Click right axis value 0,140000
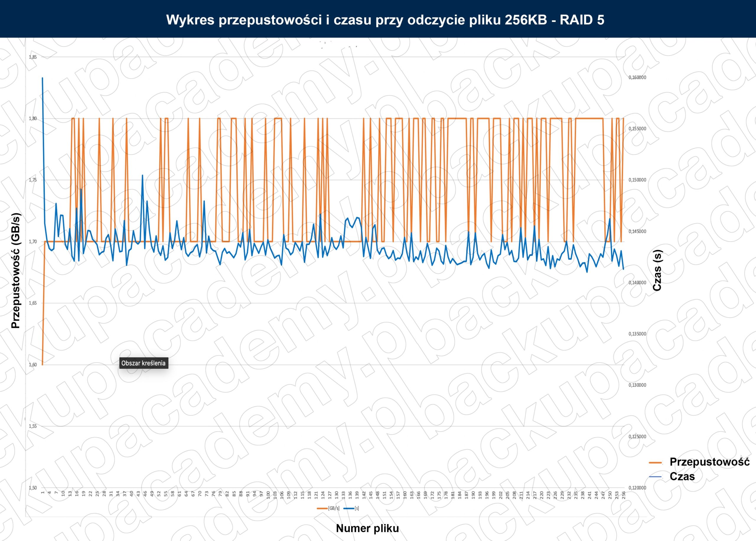The width and height of the screenshot is (756, 541). (x=638, y=283)
